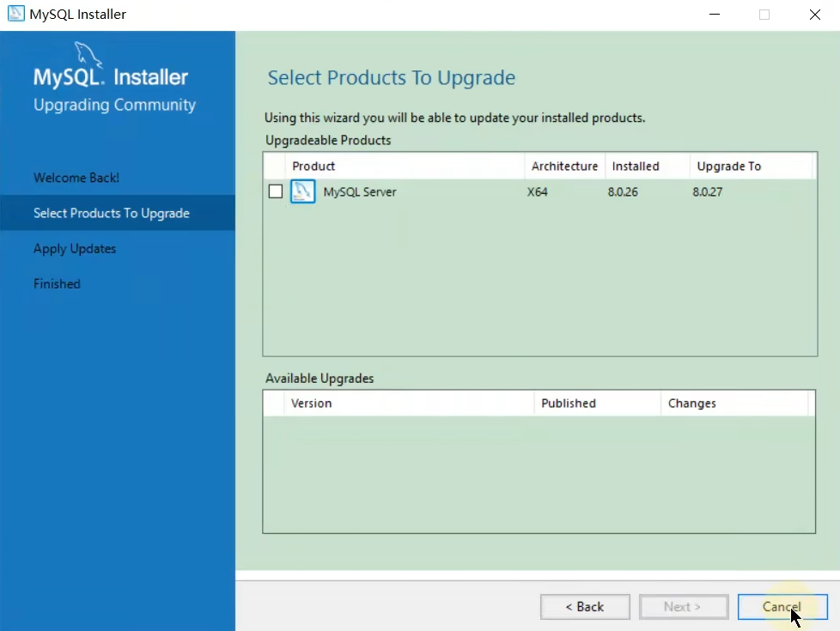840x631 pixels.
Task: Click the Upgrade To column header
Action: coord(751,166)
